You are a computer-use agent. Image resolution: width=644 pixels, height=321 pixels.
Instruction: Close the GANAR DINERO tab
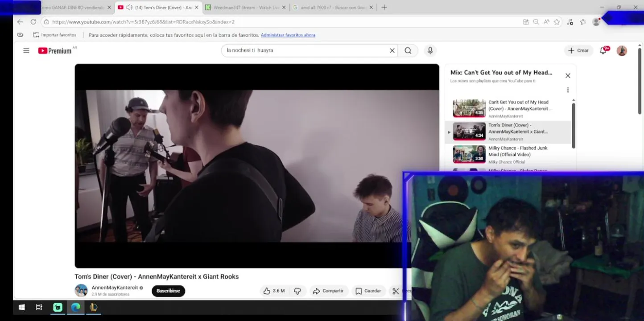point(109,8)
